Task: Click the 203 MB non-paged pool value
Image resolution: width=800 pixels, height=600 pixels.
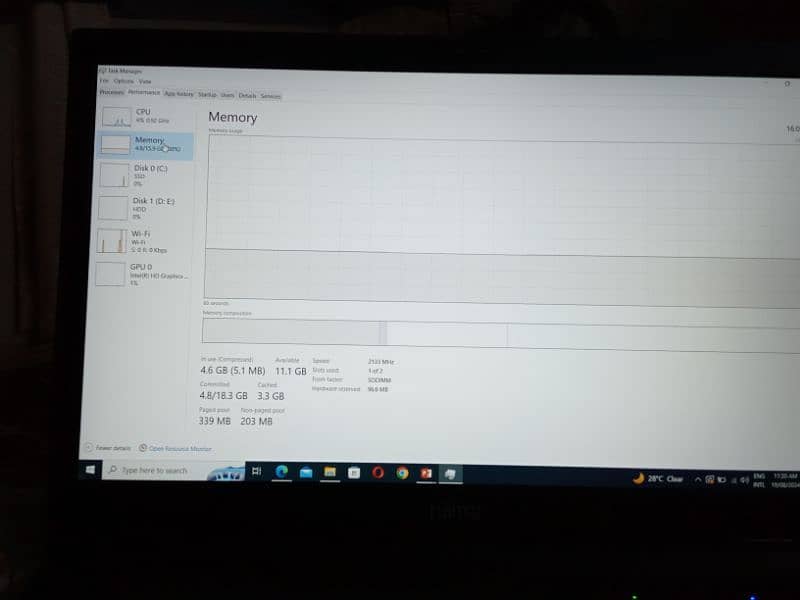Action: click(x=256, y=421)
